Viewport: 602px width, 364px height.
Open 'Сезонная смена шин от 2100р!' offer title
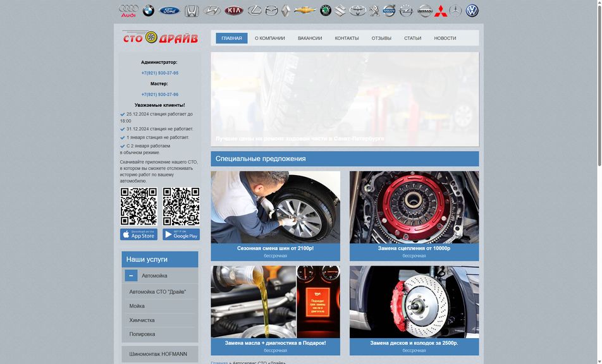[x=275, y=248]
